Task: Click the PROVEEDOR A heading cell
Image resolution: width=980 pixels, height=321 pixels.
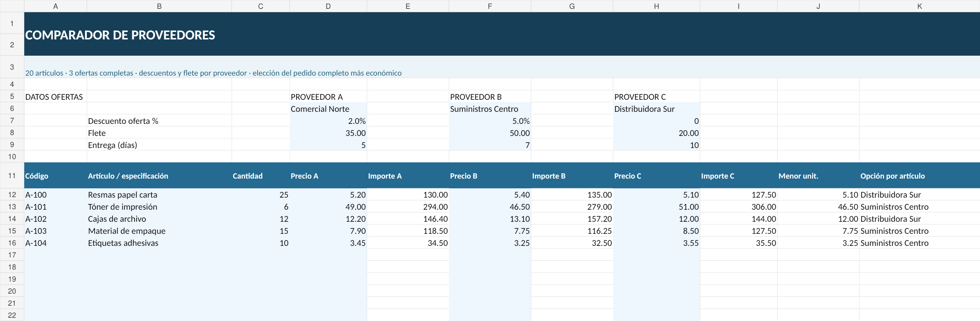Action: click(x=328, y=96)
